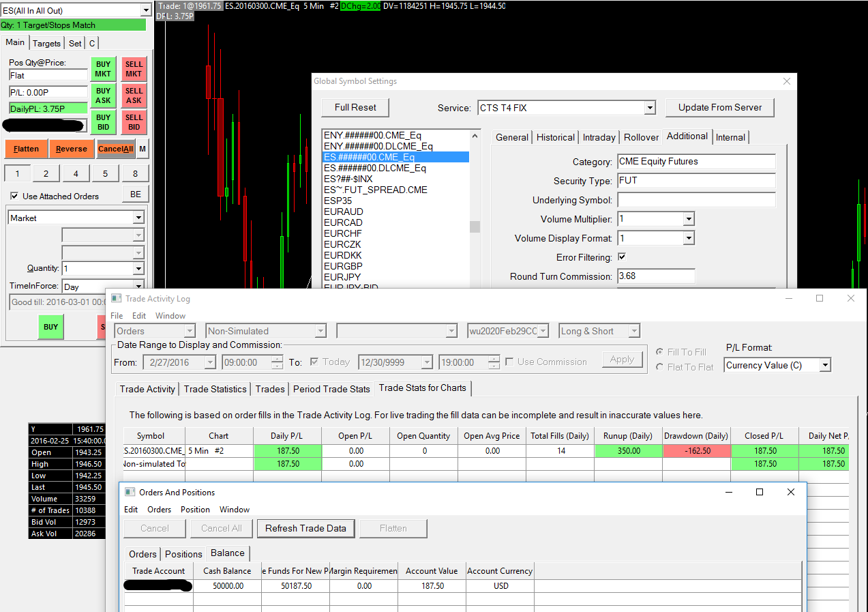Select quantity preset button 4
This screenshot has height=612, width=868.
click(76, 173)
